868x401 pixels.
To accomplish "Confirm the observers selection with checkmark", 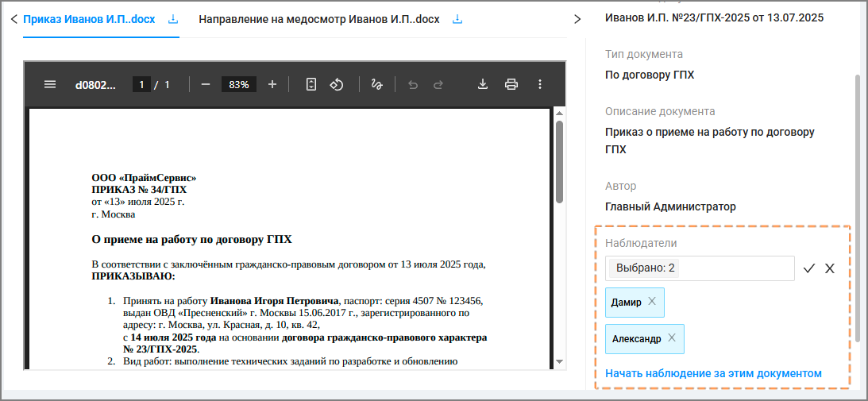I will (809, 268).
